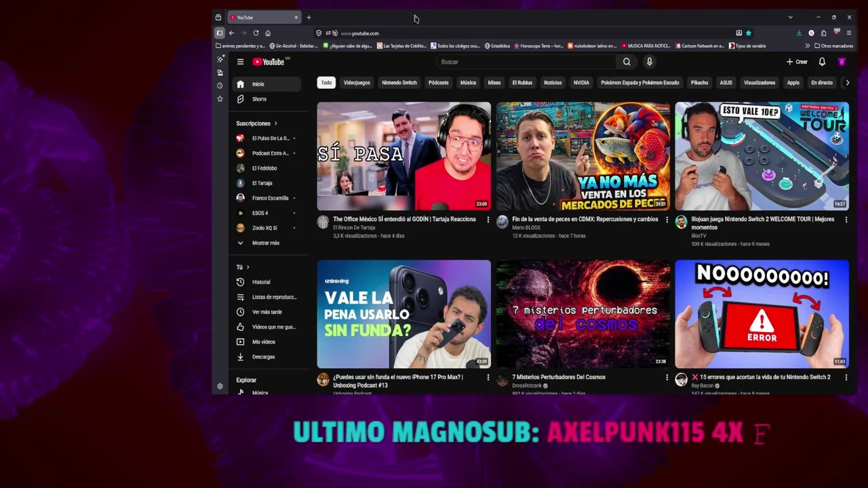Expand the Suscripciones section chevron

tap(276, 123)
